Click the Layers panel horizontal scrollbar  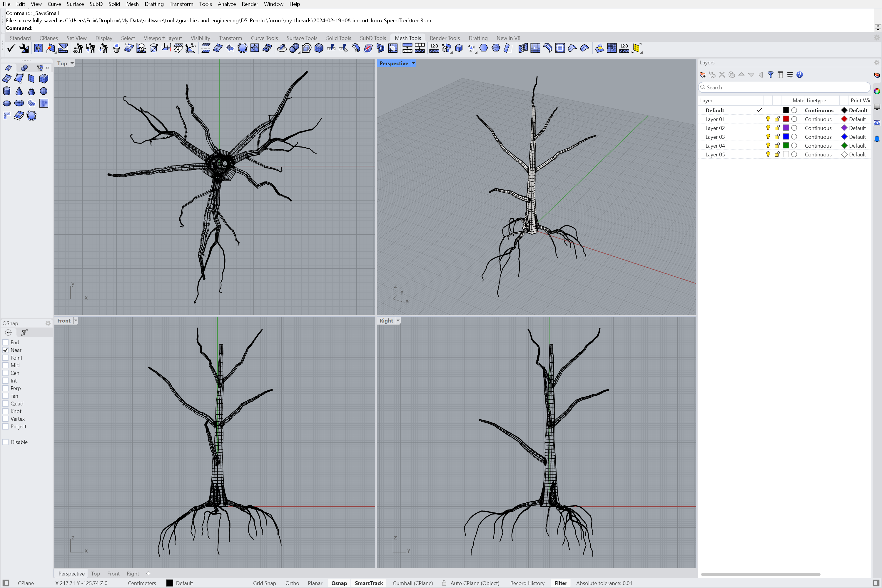point(761,574)
